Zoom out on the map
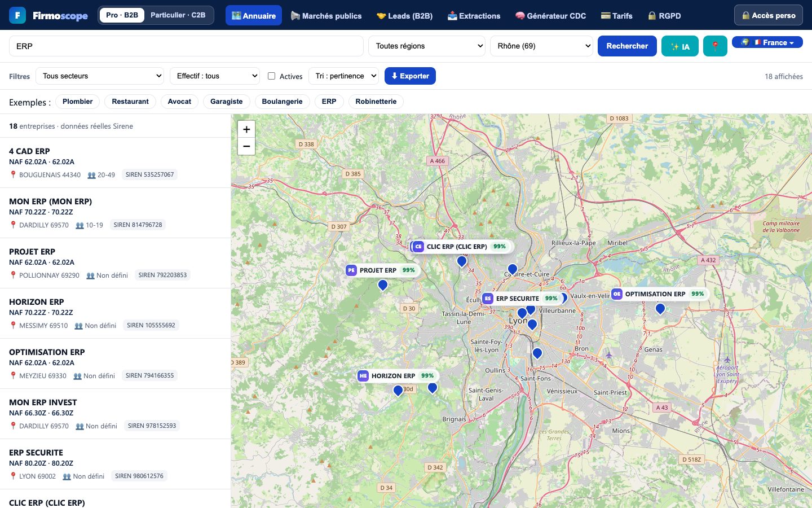Image resolution: width=812 pixels, height=508 pixels. pos(246,146)
